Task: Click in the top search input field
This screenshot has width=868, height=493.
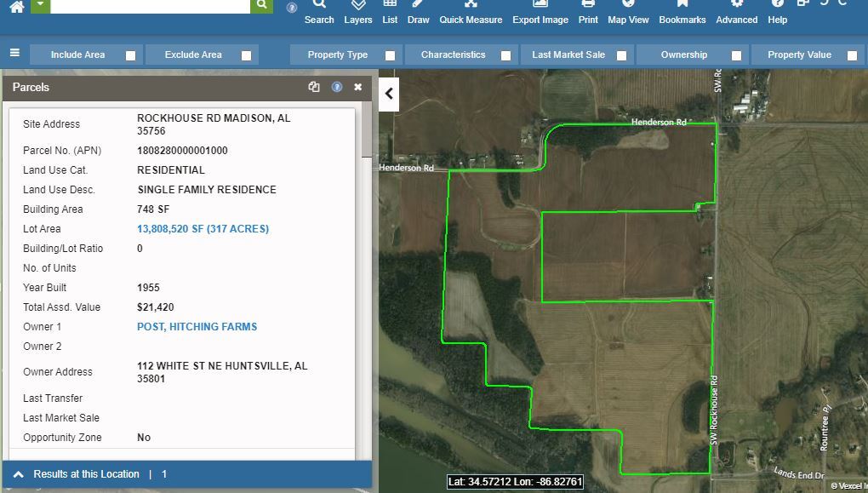Action: click(x=151, y=6)
